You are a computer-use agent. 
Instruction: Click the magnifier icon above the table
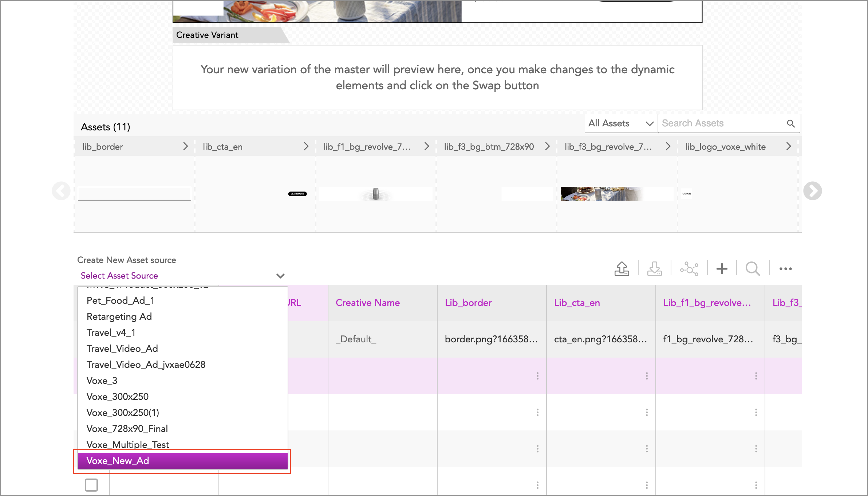click(x=752, y=269)
